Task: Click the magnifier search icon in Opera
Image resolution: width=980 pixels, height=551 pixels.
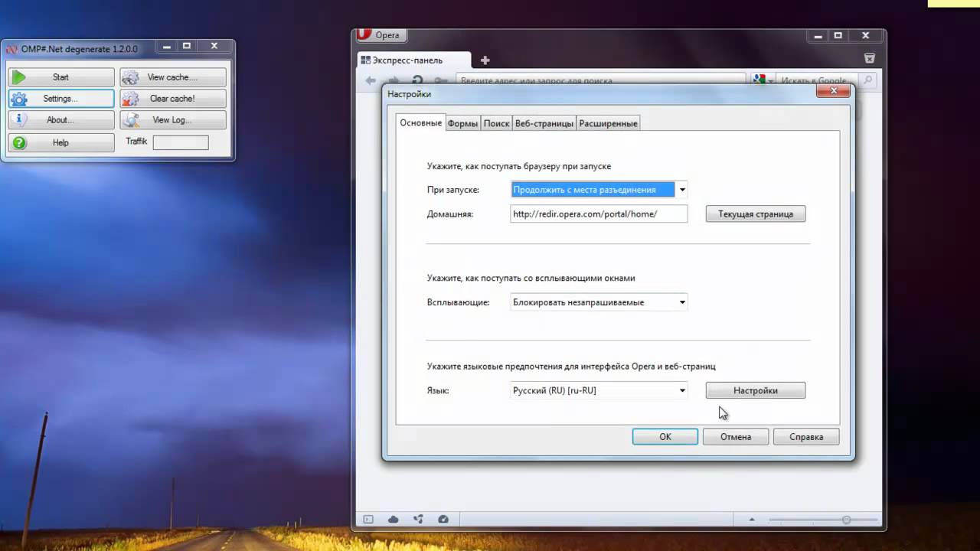Action: 867,80
